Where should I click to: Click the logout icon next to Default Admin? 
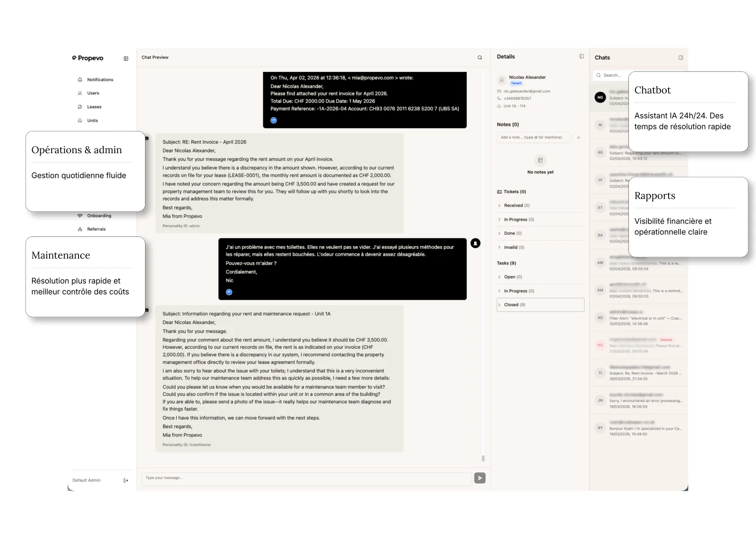126,480
